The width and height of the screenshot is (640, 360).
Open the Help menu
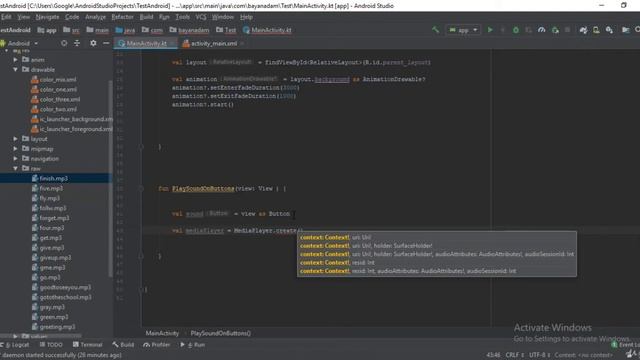point(246,17)
